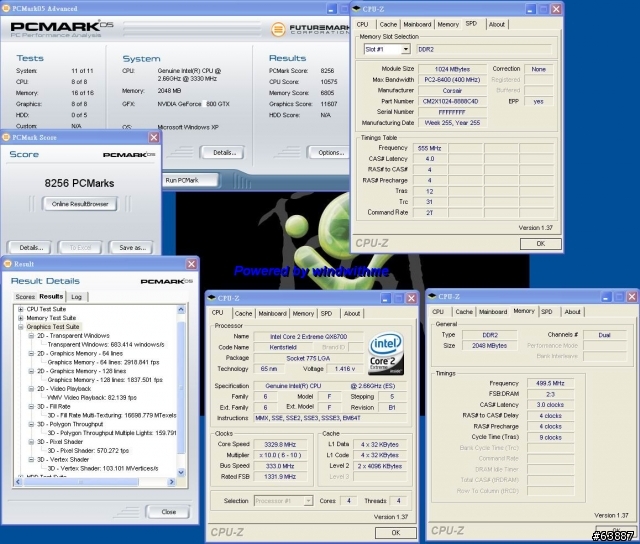Click the PC2-6400 (400 MHz) bandwidth field
Image resolution: width=640 pixels, height=544 pixels.
[x=452, y=80]
